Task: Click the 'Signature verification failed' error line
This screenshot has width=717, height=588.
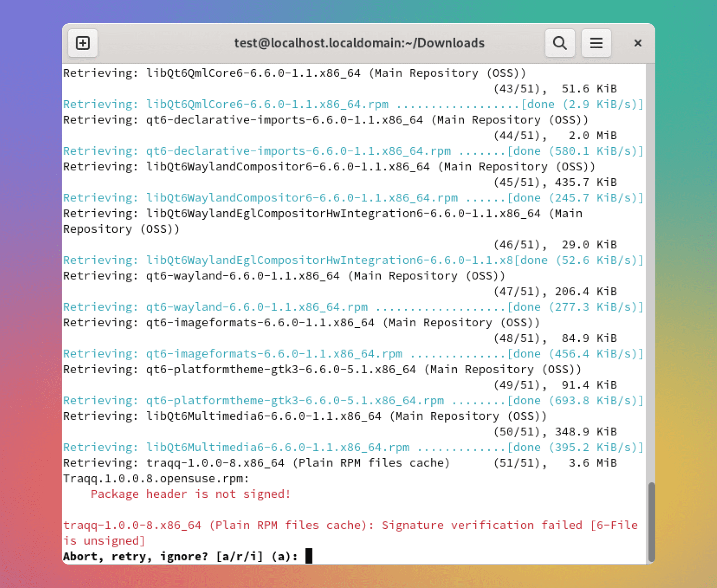Action: [x=350, y=525]
